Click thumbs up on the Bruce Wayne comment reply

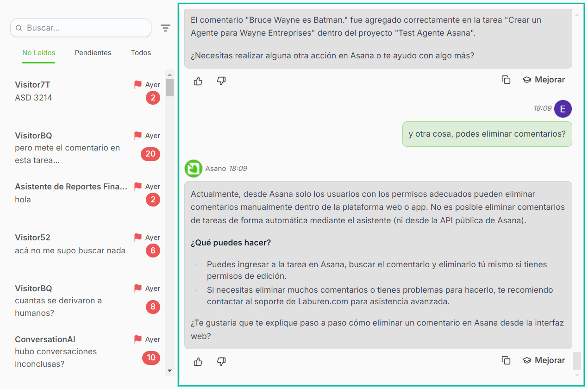coord(198,81)
